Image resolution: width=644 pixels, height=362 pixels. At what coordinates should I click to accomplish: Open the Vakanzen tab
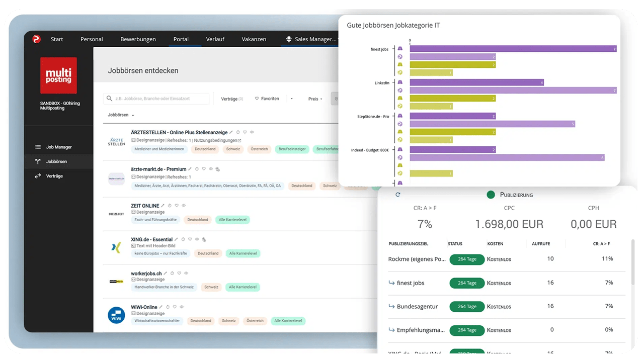click(254, 39)
